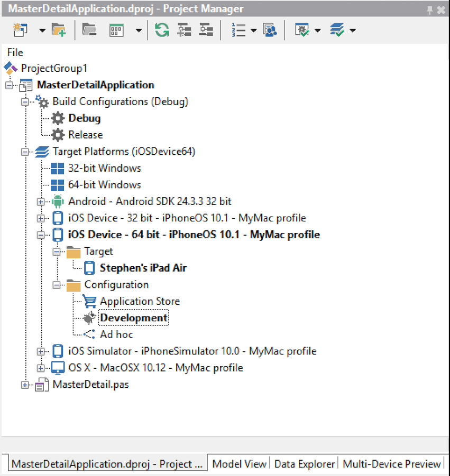The height and width of the screenshot is (476, 450).
Task: Click the Activate build configuration icon
Action: pyautogui.click(x=302, y=30)
